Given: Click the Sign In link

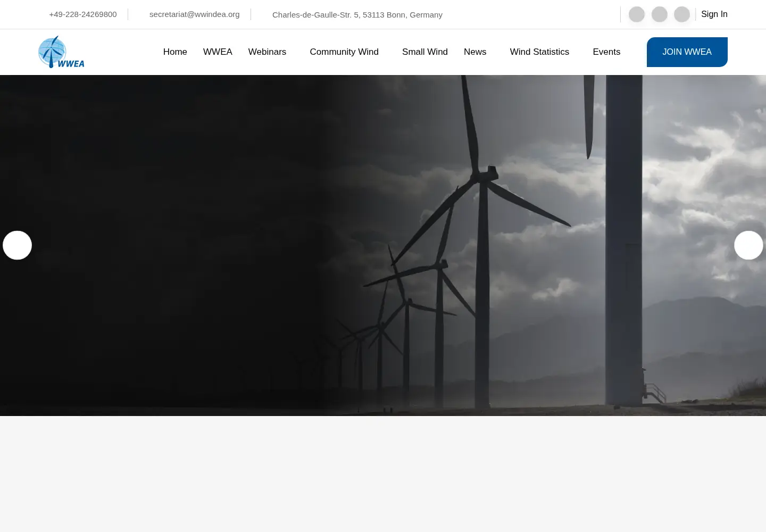Looking at the screenshot, I should 714,14.
